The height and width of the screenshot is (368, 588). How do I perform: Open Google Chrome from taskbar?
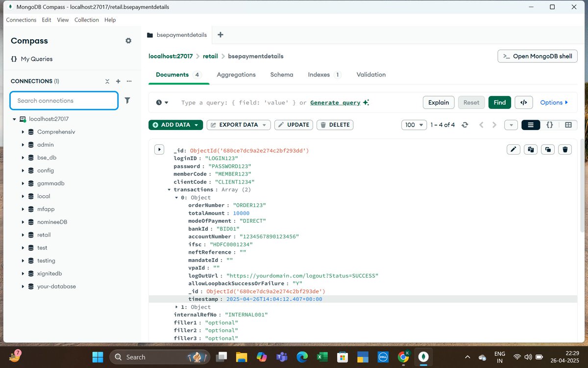point(404,357)
